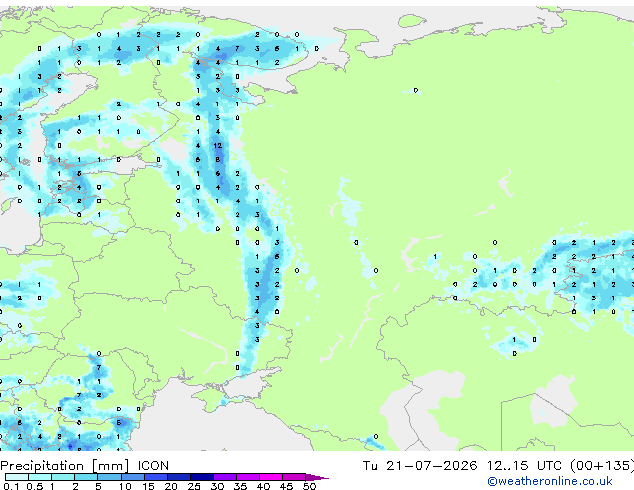
Task: Select the legend swatch between 10 and 15
Action: [132, 477]
